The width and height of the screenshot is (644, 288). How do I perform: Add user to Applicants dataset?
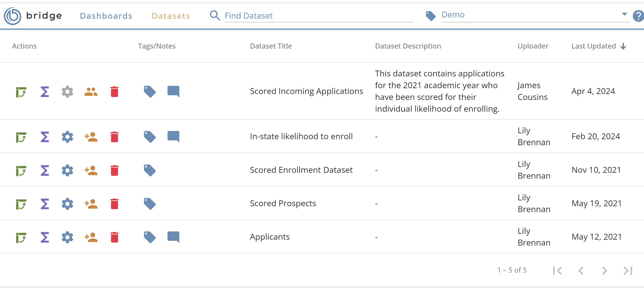91,237
